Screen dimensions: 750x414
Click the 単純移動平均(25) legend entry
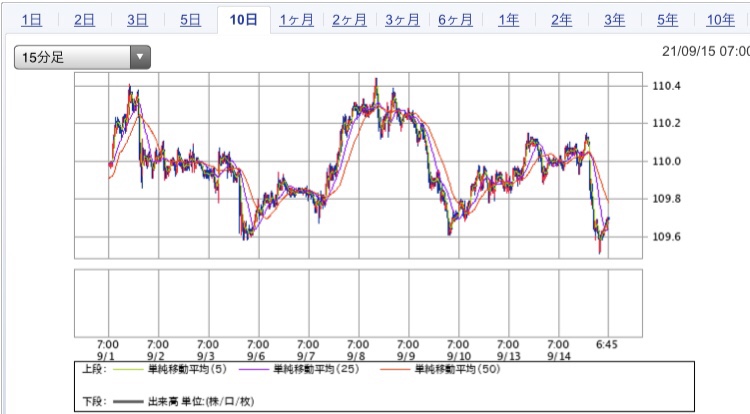coord(316,369)
